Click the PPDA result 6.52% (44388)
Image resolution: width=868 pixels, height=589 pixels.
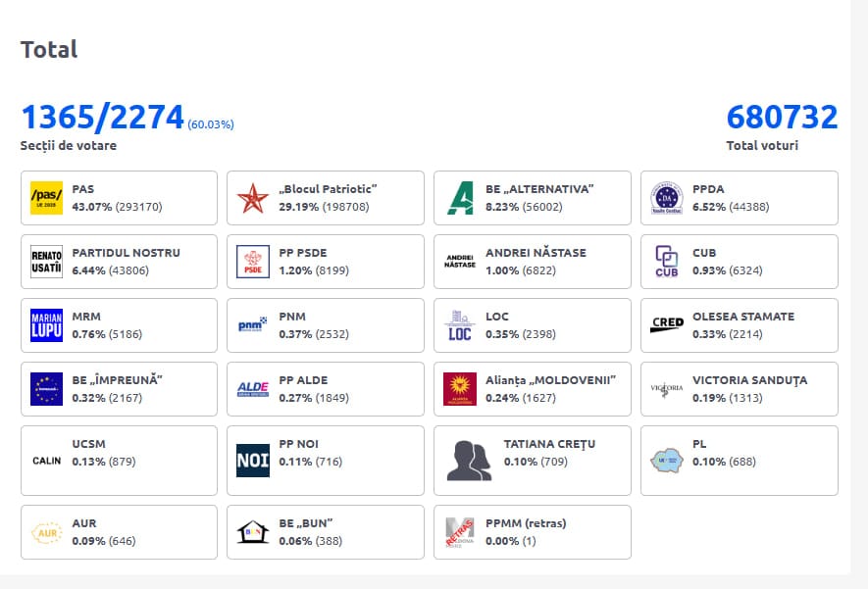tap(731, 207)
